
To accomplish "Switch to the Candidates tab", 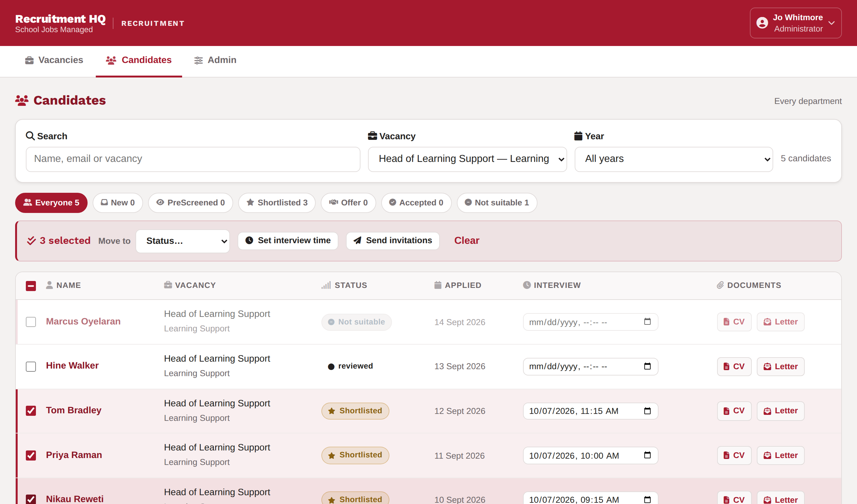I will (139, 60).
